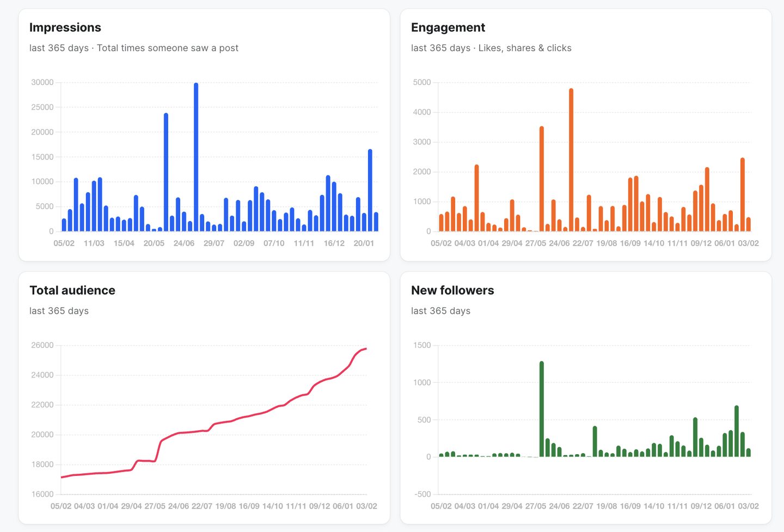Click subtitle "Total times someone saw a post"
Screen dimensions: 784x532
pyautogui.click(x=168, y=48)
